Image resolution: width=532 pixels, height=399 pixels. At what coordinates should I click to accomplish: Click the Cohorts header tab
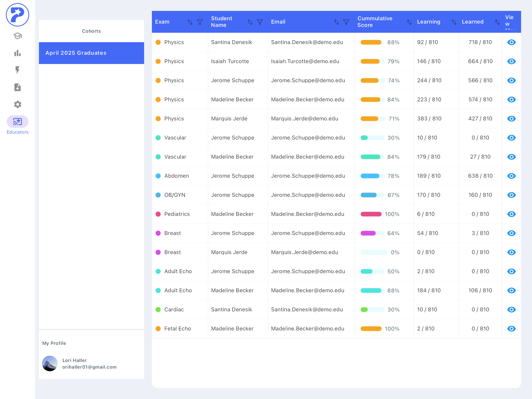pos(91,31)
